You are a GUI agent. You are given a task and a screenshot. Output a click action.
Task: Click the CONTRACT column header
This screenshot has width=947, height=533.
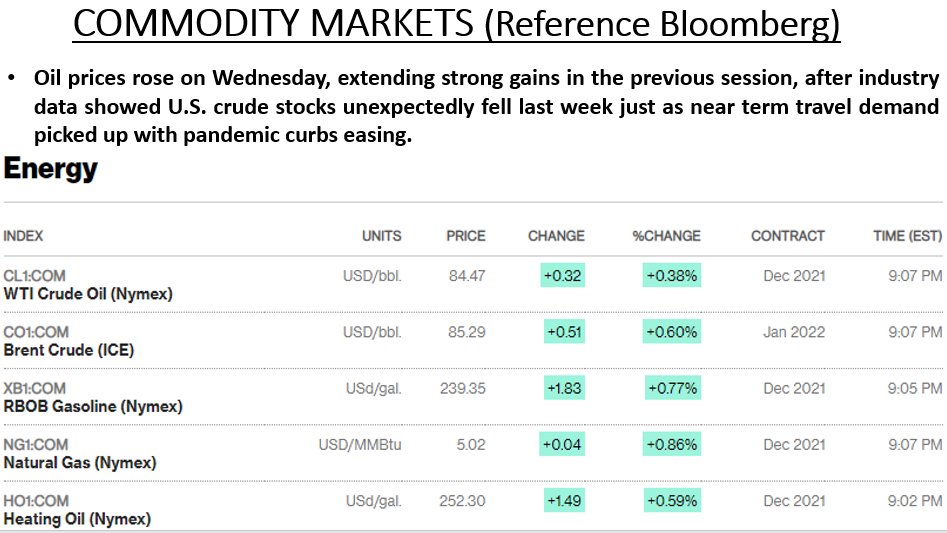click(x=788, y=236)
